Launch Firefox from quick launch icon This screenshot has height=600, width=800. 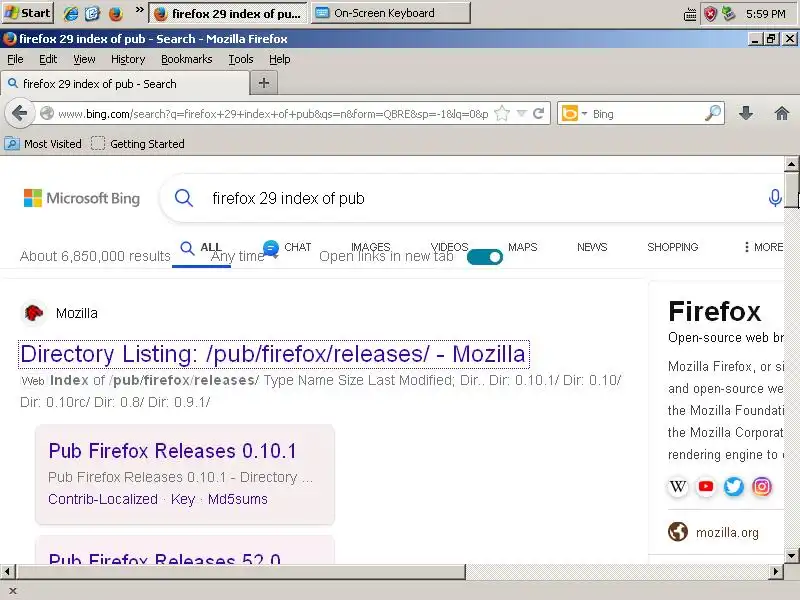tap(116, 13)
